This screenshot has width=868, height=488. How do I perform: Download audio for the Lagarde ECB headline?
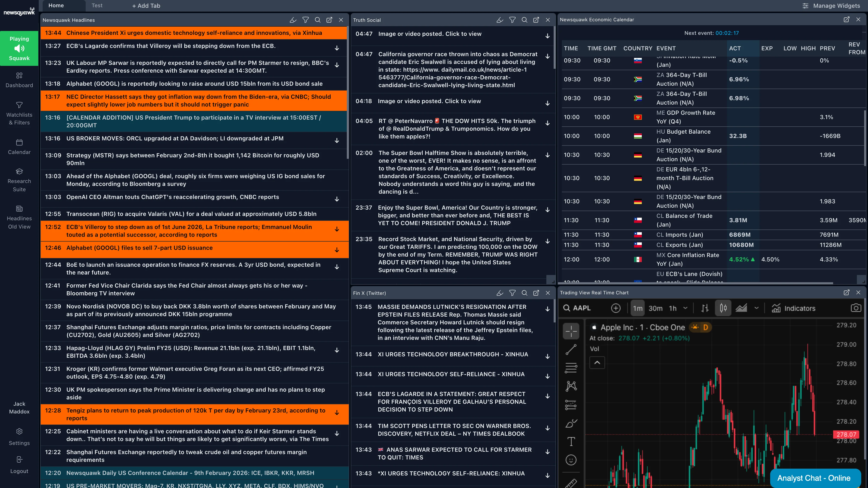coord(337,48)
